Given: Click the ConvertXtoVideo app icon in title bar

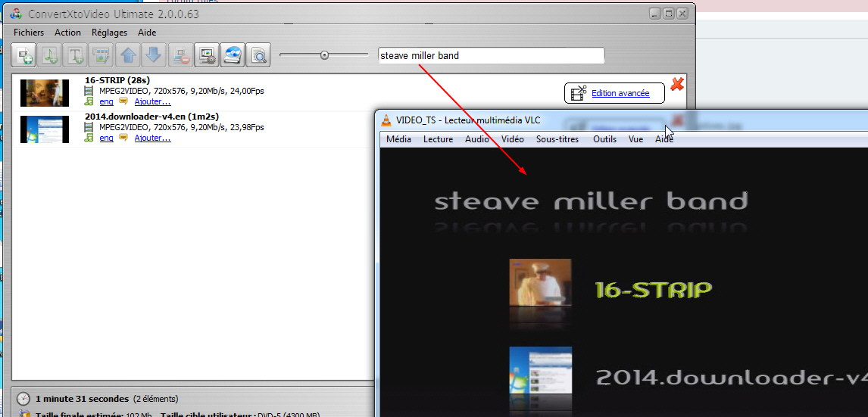Looking at the screenshot, I should [16, 14].
